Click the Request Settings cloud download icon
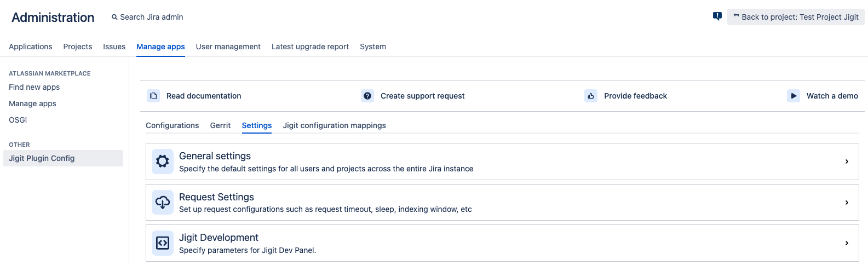 coord(163,203)
